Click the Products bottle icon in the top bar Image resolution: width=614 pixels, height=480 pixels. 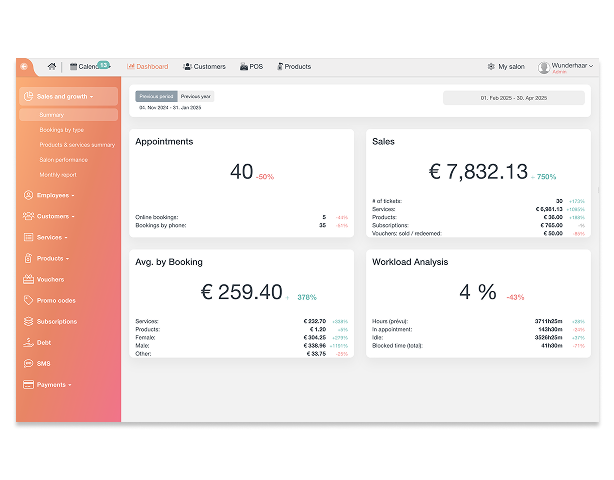280,67
